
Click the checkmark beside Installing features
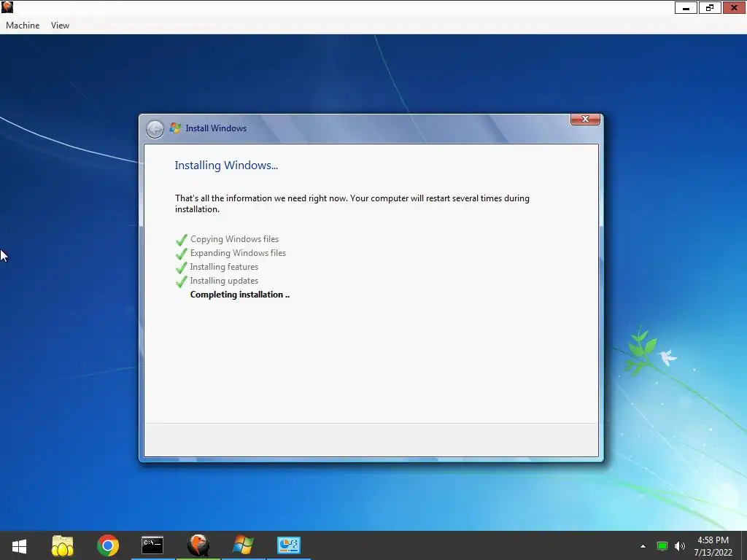(x=181, y=268)
